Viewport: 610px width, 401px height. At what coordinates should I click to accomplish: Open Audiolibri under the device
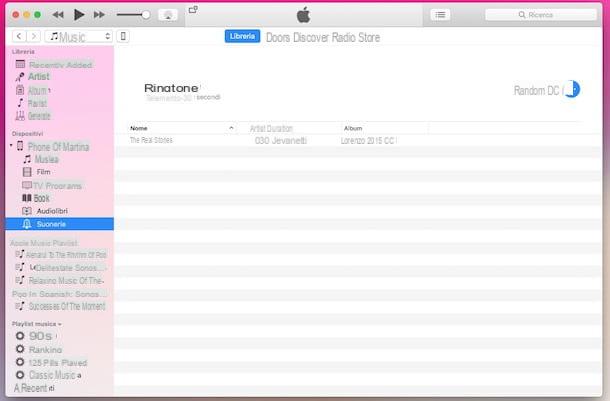(x=45, y=211)
